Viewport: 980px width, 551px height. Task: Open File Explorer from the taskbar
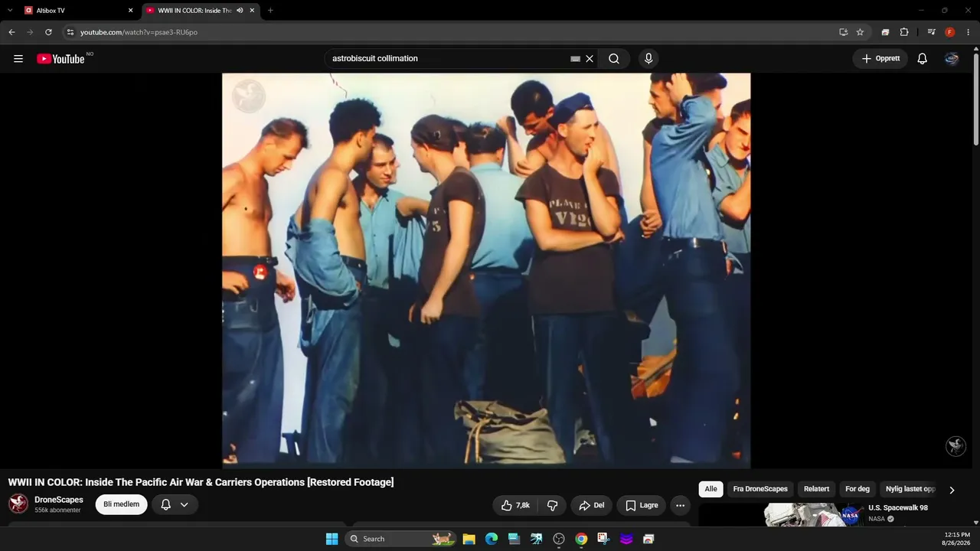coord(469,539)
